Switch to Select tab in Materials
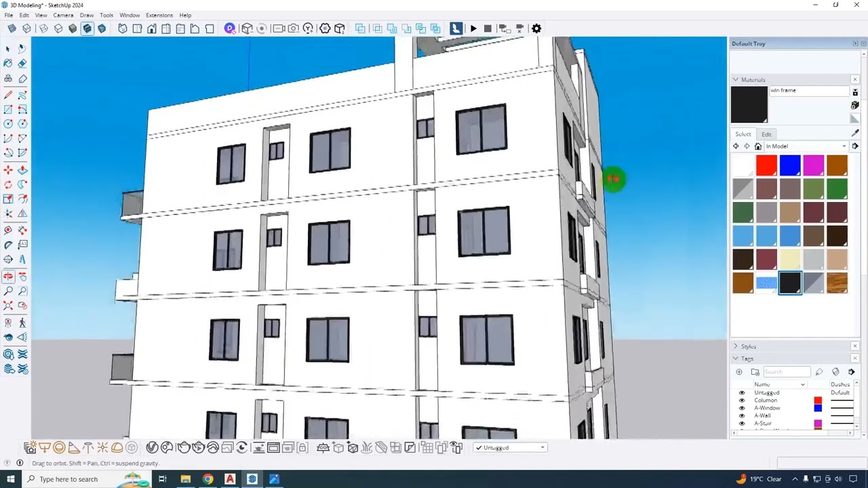This screenshot has height=488, width=868. point(743,134)
